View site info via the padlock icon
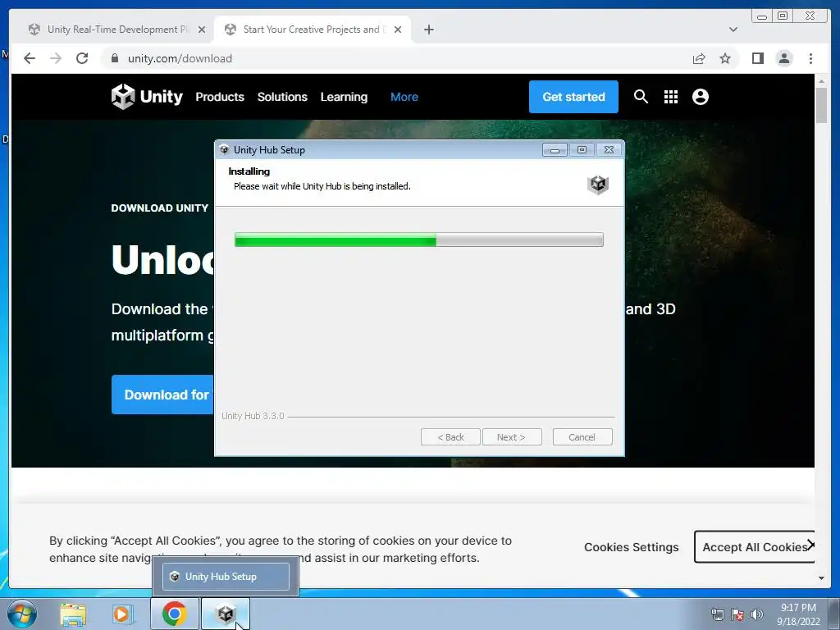 (114, 58)
